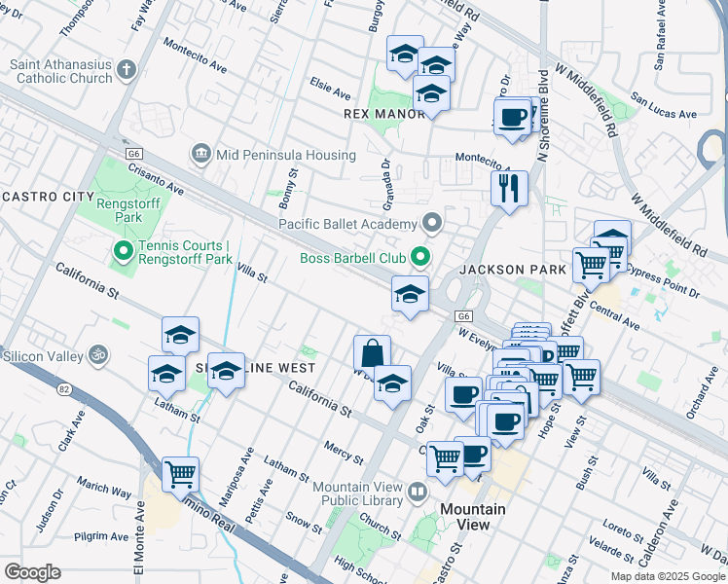Viewport: 728px width, 584px height.
Task: Click the CASTRO CITY neighborhood label
Action: (x=49, y=197)
